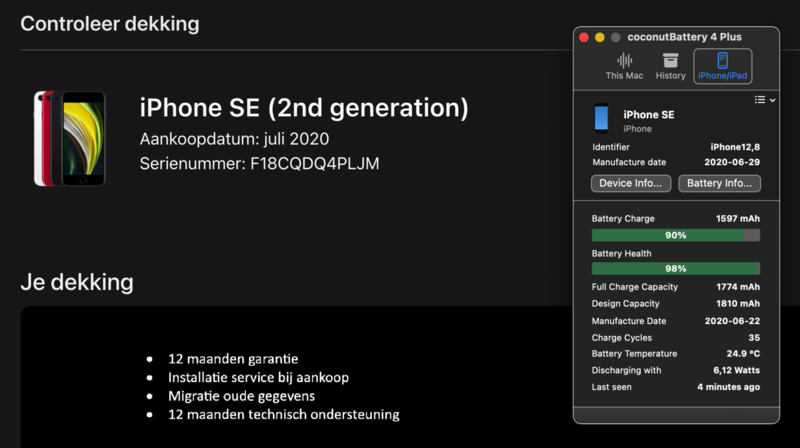Click the Battery Info... button
Viewport: 800px width, 448px height.
719,183
